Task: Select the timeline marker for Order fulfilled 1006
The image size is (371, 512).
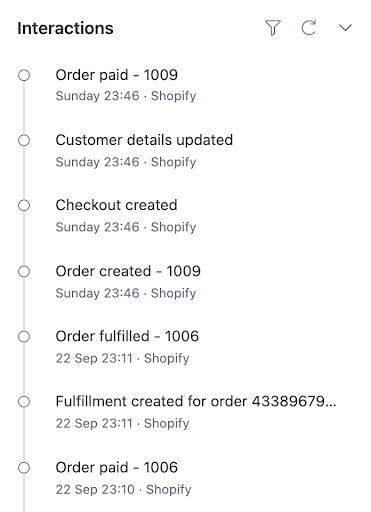Action: 24,336
